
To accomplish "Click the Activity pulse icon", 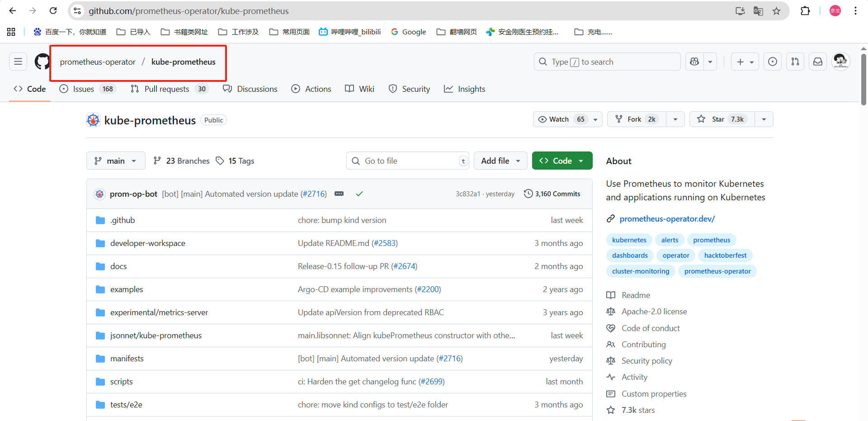I will click(x=611, y=377).
